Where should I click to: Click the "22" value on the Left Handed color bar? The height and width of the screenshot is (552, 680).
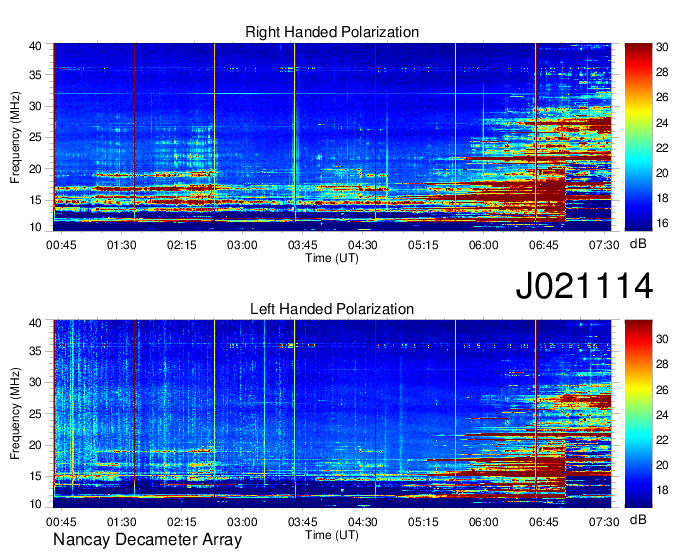[662, 440]
